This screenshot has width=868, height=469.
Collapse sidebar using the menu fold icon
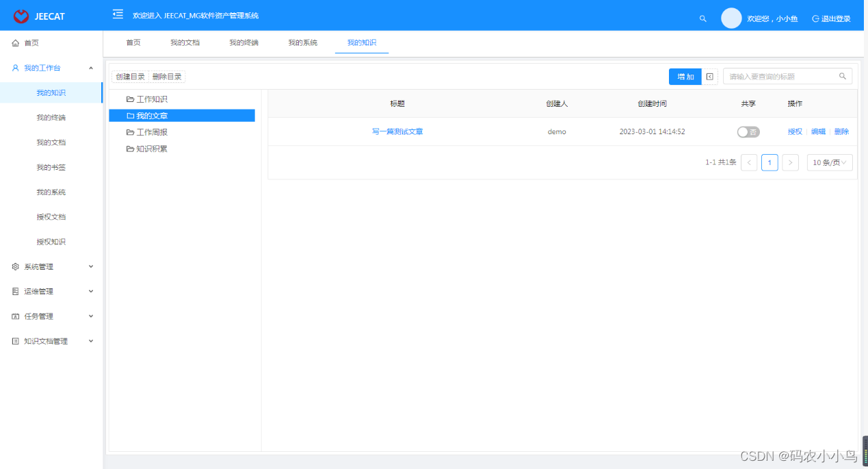pos(118,14)
